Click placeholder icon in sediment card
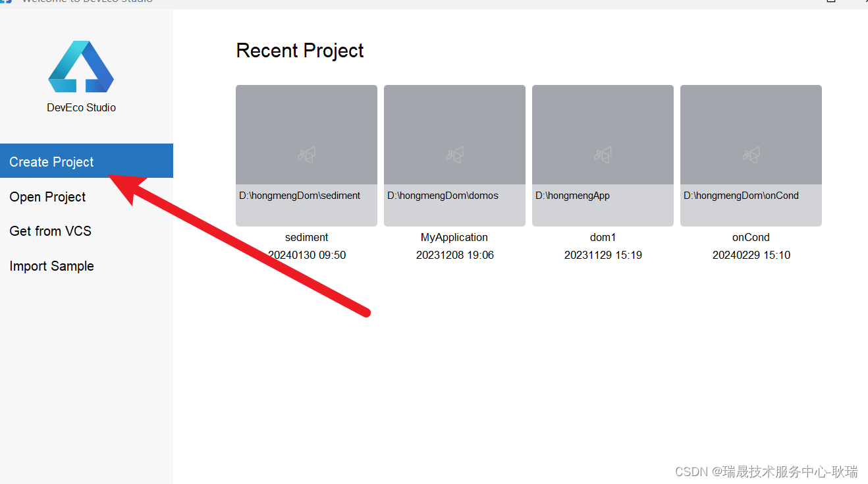Image resolution: width=868 pixels, height=484 pixels. coord(306,155)
